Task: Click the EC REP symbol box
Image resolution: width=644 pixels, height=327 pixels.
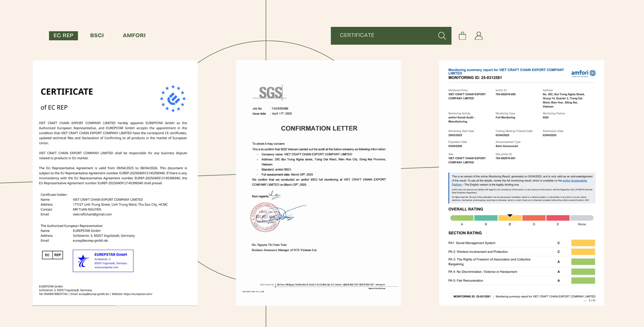Action: tap(52, 255)
